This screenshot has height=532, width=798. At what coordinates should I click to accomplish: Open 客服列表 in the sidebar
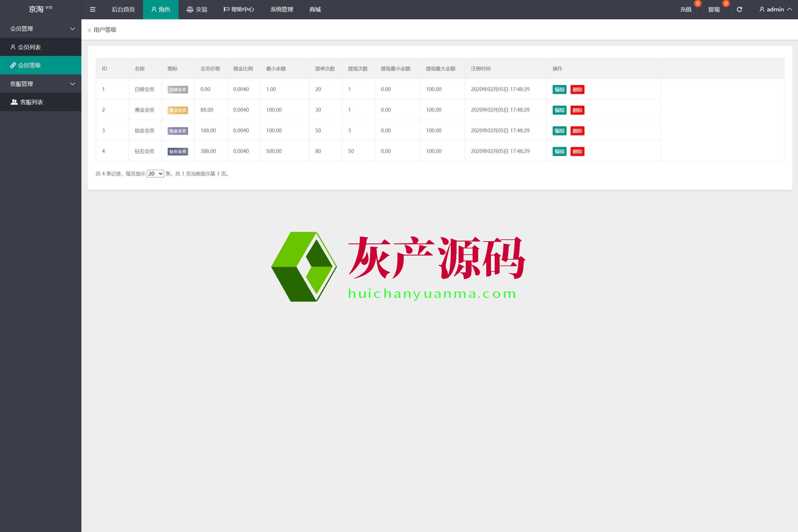31,102
